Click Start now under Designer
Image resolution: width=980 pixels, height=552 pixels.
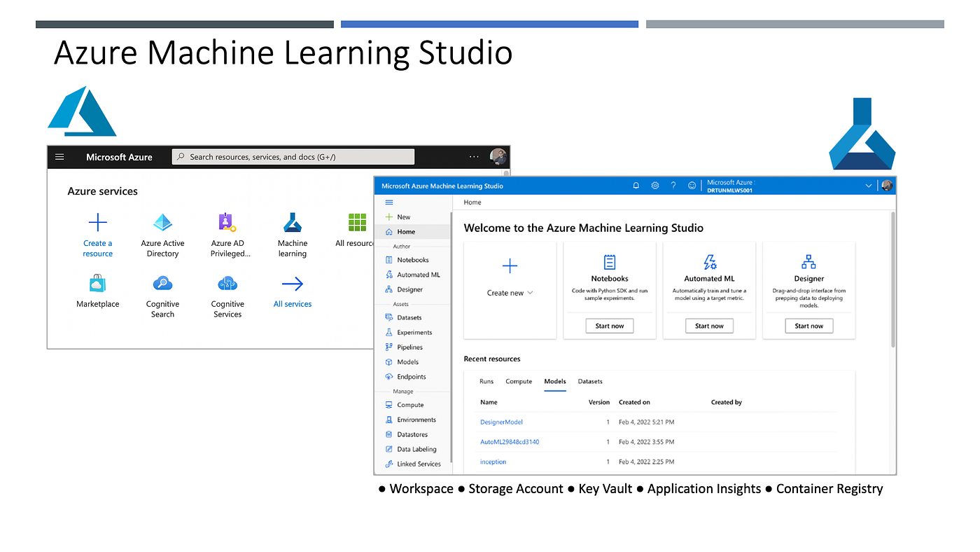(808, 326)
